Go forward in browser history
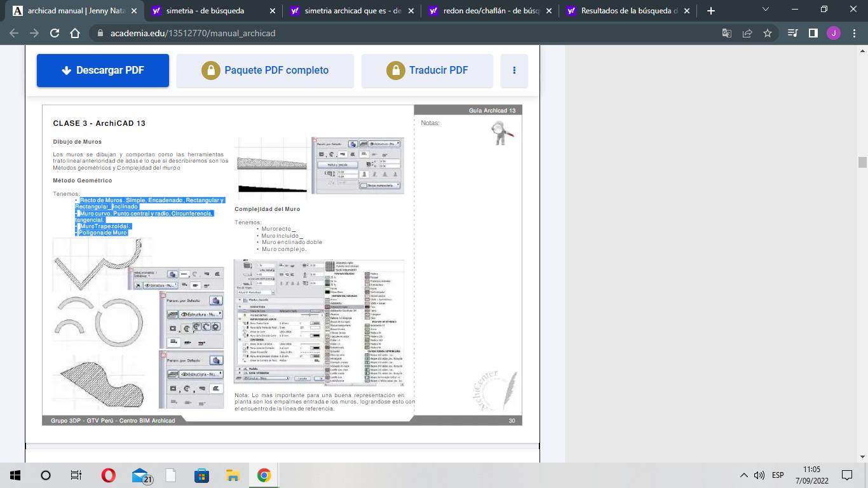Screen dimensions: 868x488 click(x=34, y=33)
